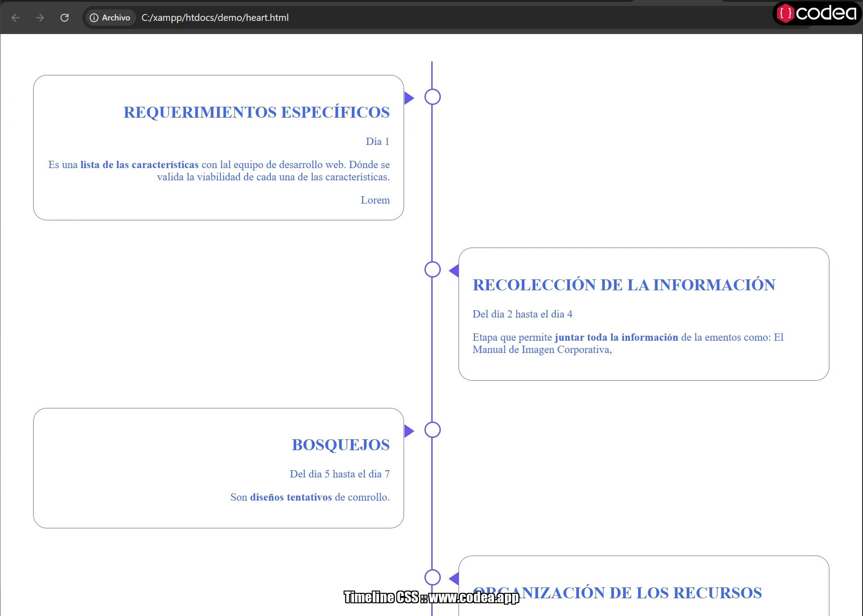The image size is (863, 616).
Task: Open the Archivo site information badge
Action: 109,18
